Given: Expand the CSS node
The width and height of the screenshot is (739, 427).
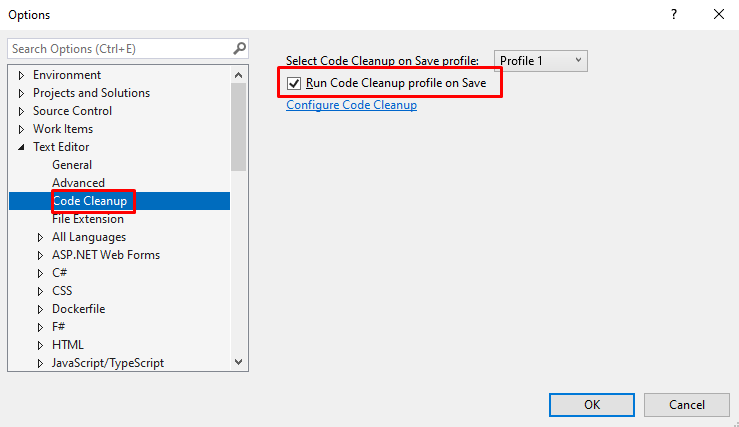Looking at the screenshot, I should [x=41, y=291].
